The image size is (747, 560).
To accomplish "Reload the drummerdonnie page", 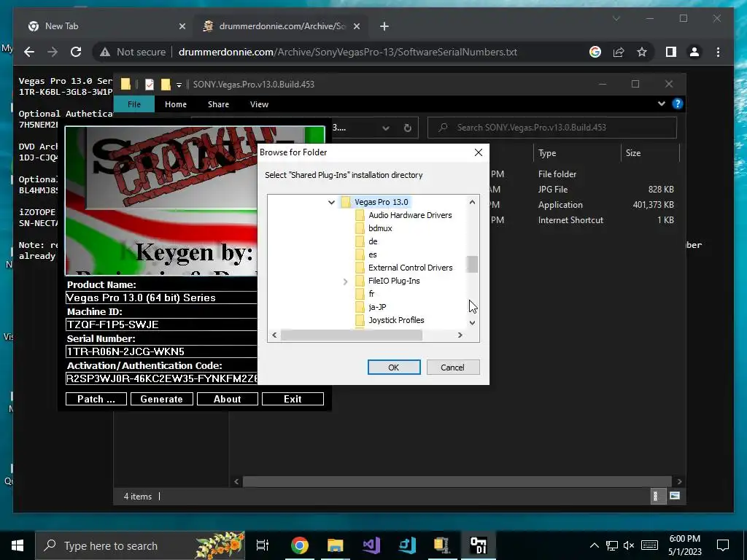I will [x=76, y=52].
